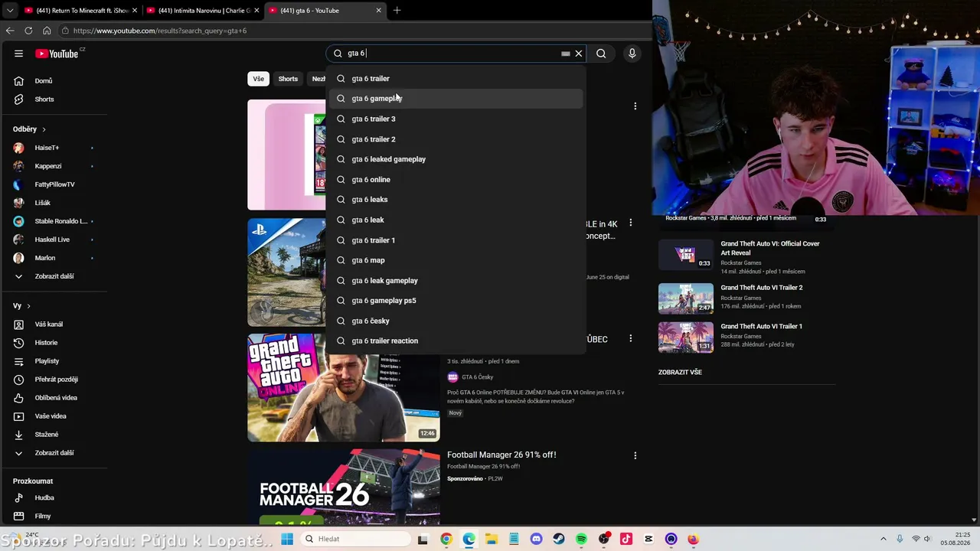Open the YouTube hamburger guide menu
Image resolution: width=980 pixels, height=551 pixels.
18,54
